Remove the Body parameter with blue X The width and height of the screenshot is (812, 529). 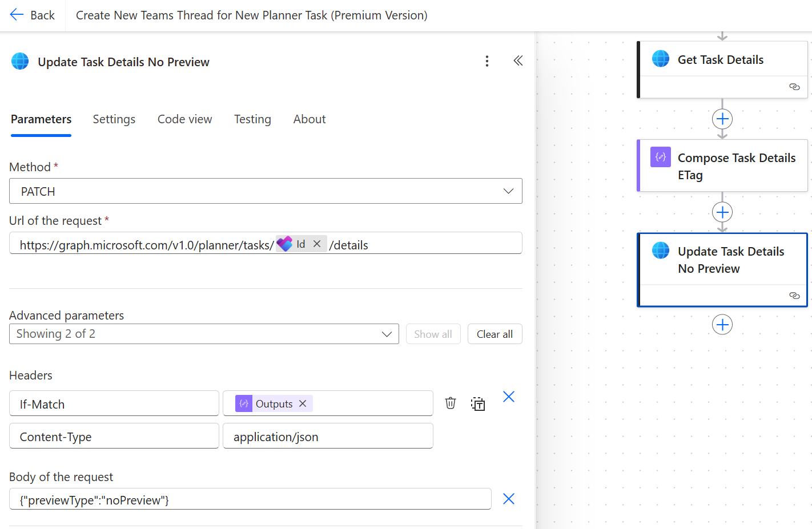point(509,499)
